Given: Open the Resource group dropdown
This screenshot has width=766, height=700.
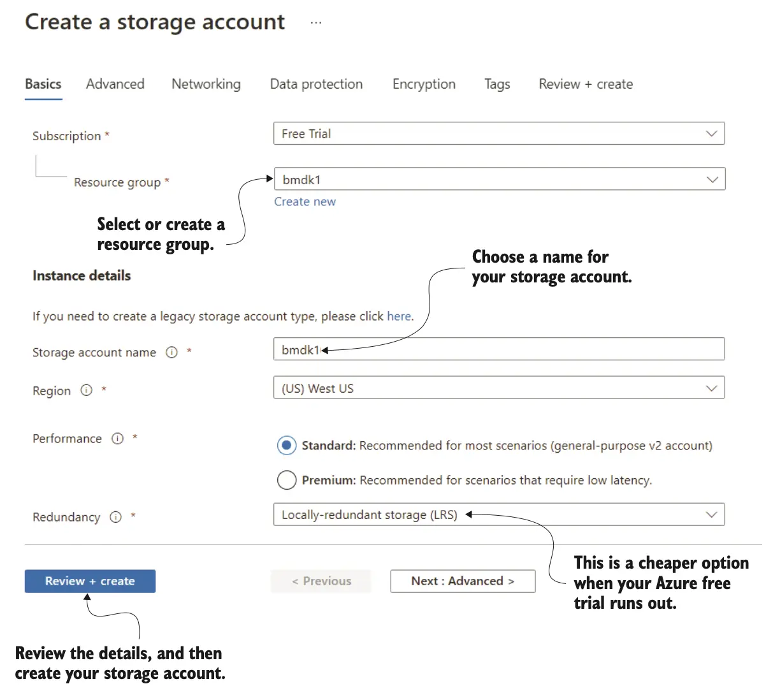Looking at the screenshot, I should coord(498,180).
